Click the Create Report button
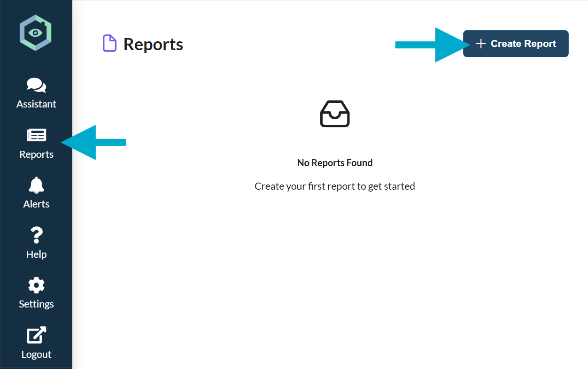Screen dimensions: 588x369 click(x=516, y=44)
